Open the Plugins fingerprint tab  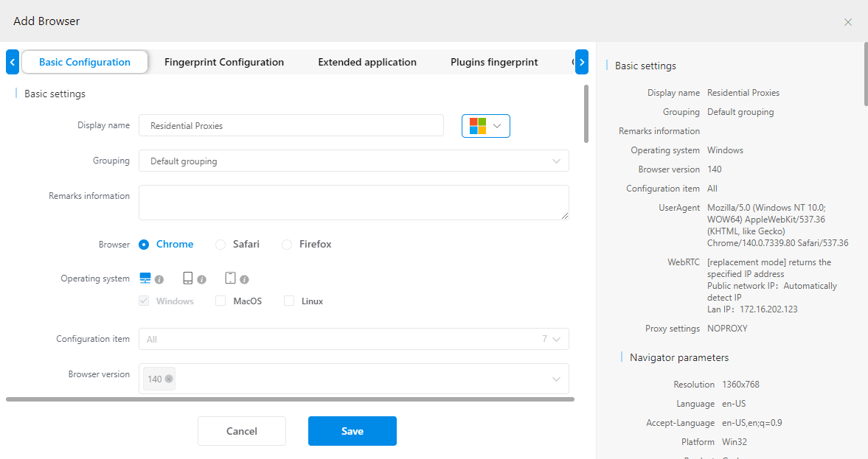(494, 62)
